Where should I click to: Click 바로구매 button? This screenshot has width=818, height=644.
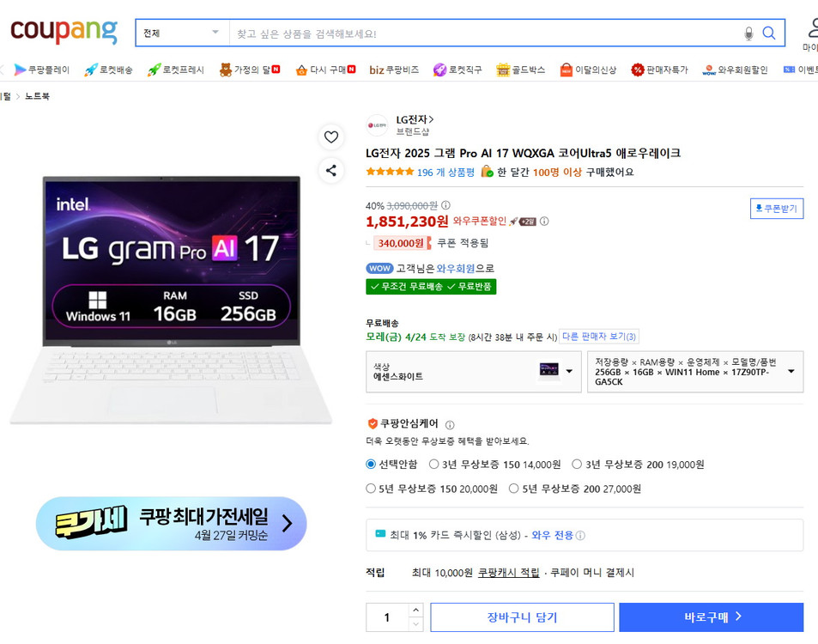pyautogui.click(x=712, y=617)
